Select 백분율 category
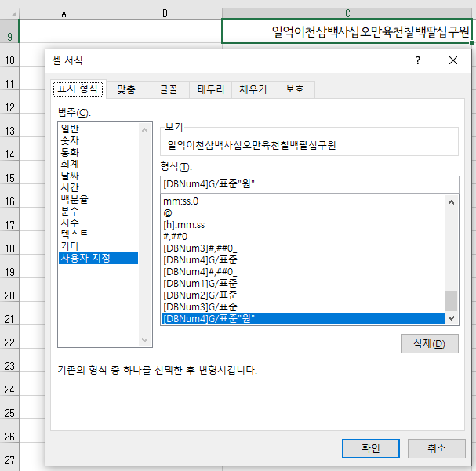This screenshot has width=476, height=471. point(98,199)
